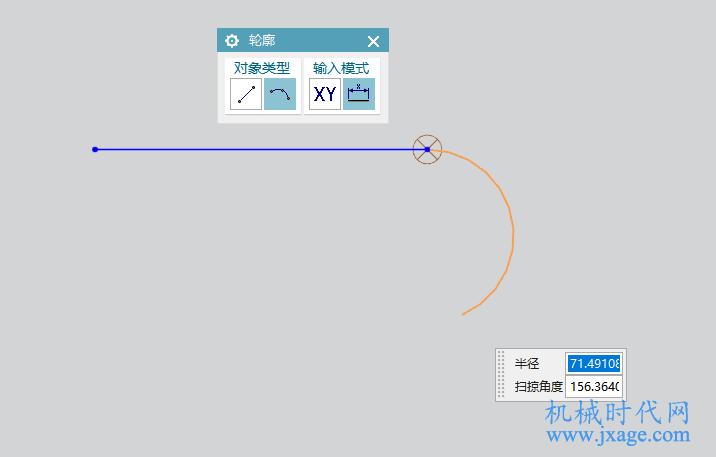Select the Line object type icon
The image size is (716, 457).
coord(246,94)
